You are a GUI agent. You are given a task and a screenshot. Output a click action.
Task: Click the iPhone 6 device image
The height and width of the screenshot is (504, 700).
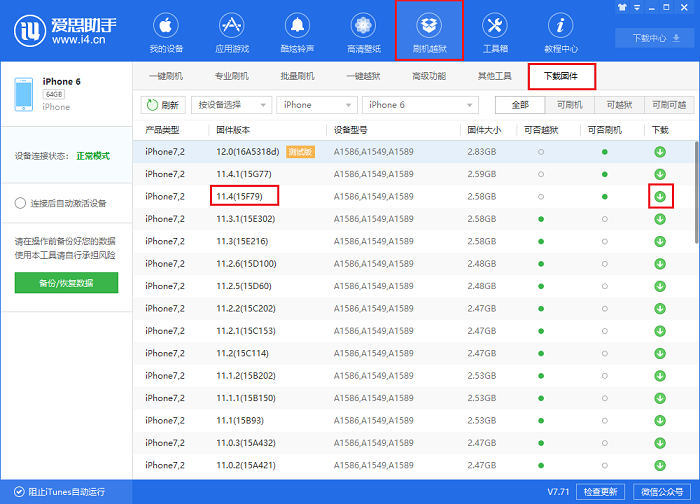pyautogui.click(x=24, y=94)
